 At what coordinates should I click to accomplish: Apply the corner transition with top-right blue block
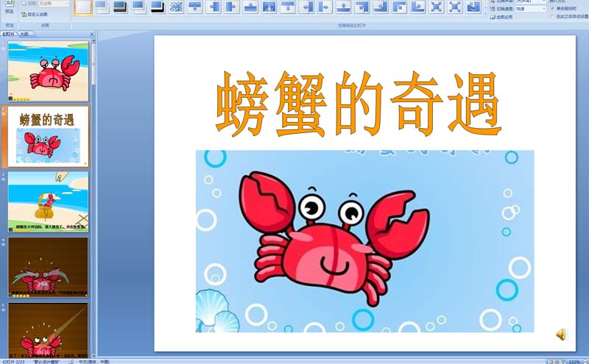[362, 7]
